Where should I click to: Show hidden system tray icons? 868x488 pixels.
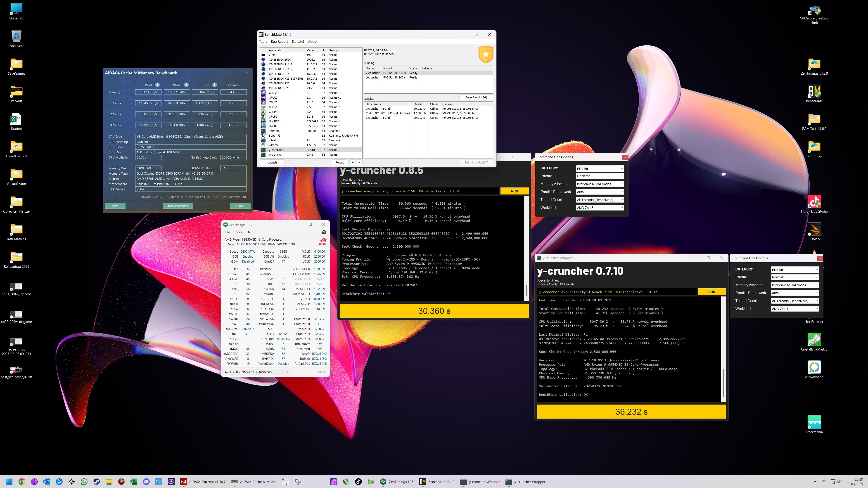(x=815, y=482)
